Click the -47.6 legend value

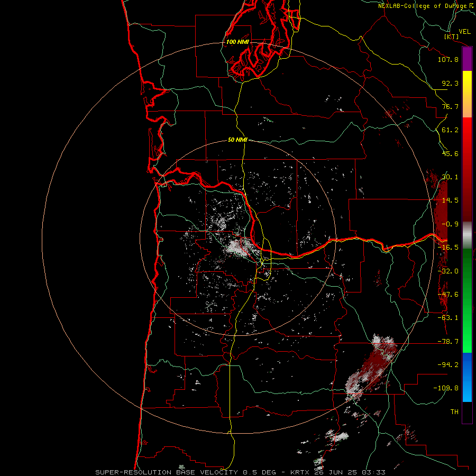point(448,295)
